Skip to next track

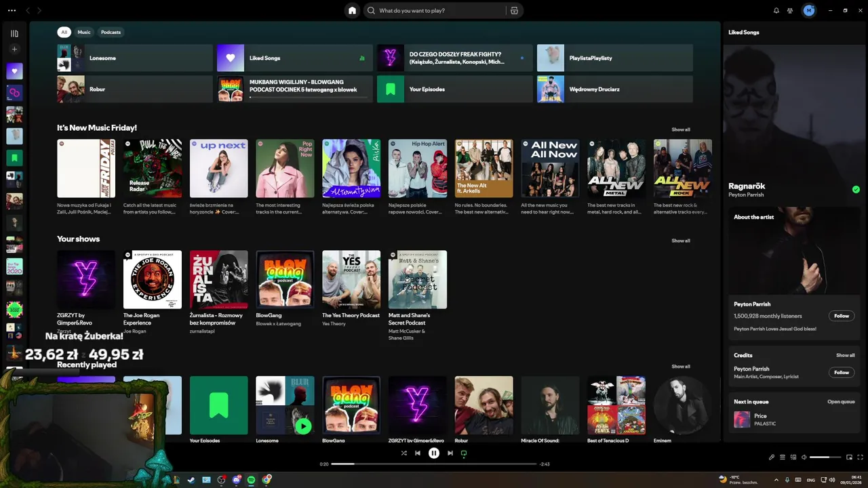pyautogui.click(x=450, y=453)
